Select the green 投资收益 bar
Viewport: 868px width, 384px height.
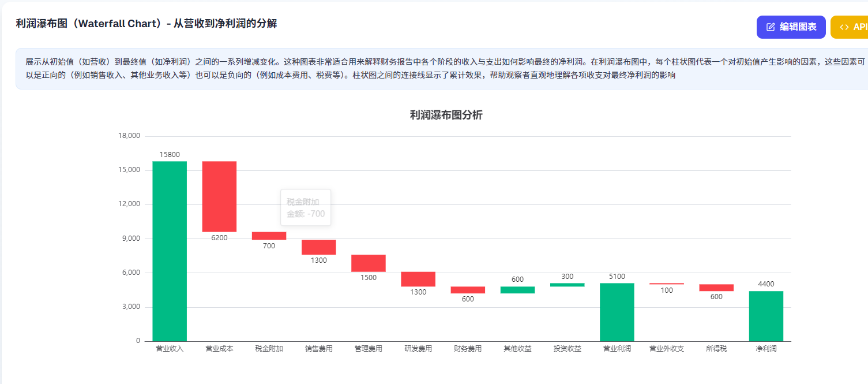568,285
